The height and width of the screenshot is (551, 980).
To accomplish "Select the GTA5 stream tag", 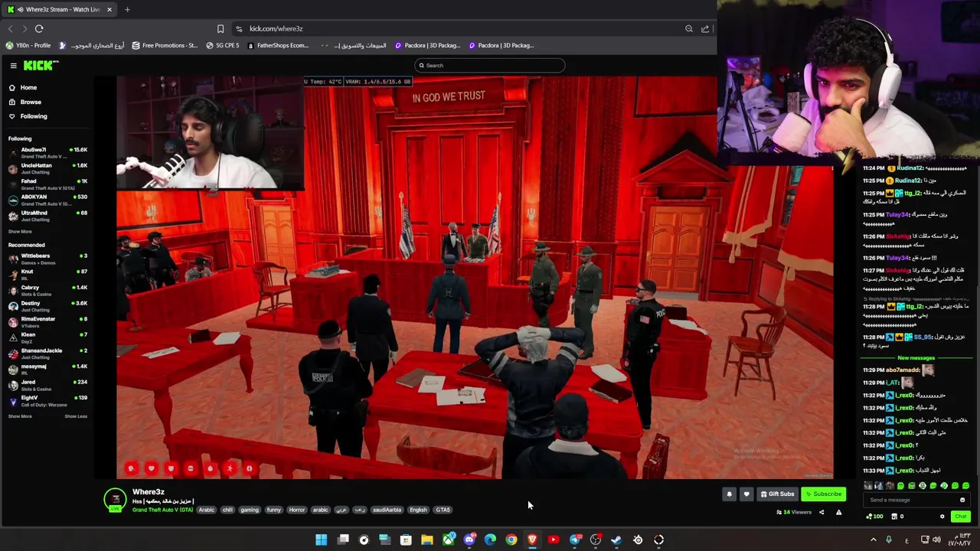I will tap(443, 510).
